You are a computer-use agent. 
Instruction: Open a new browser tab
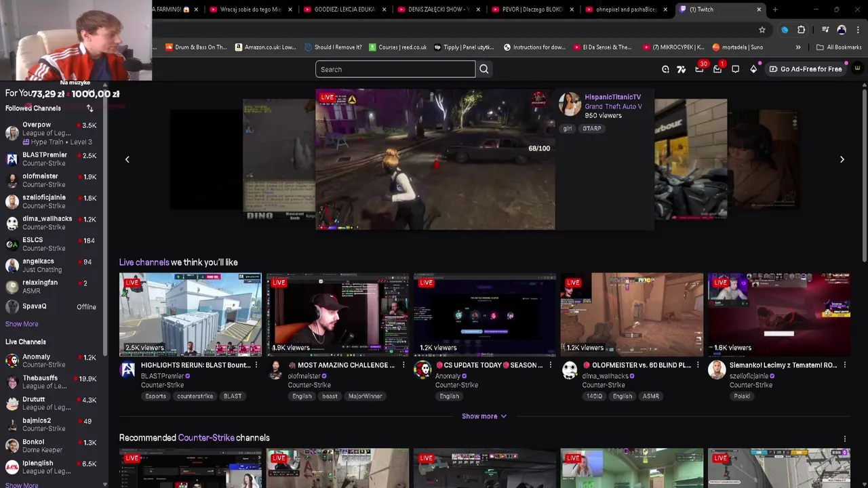tap(775, 9)
